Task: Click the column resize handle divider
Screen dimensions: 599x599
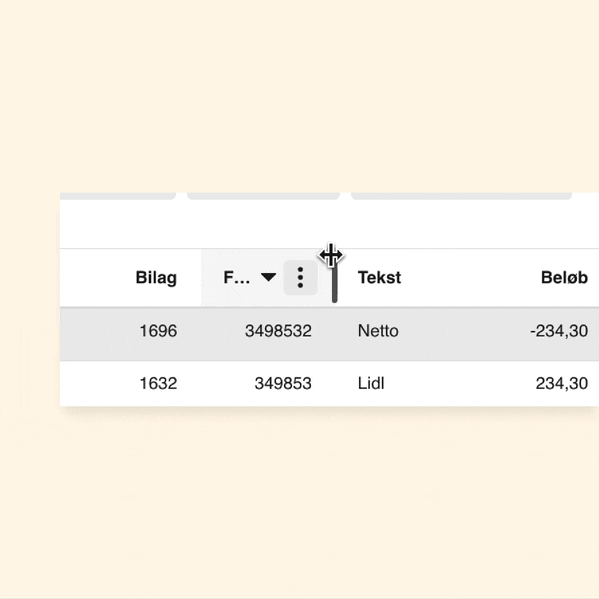Action: point(335,283)
